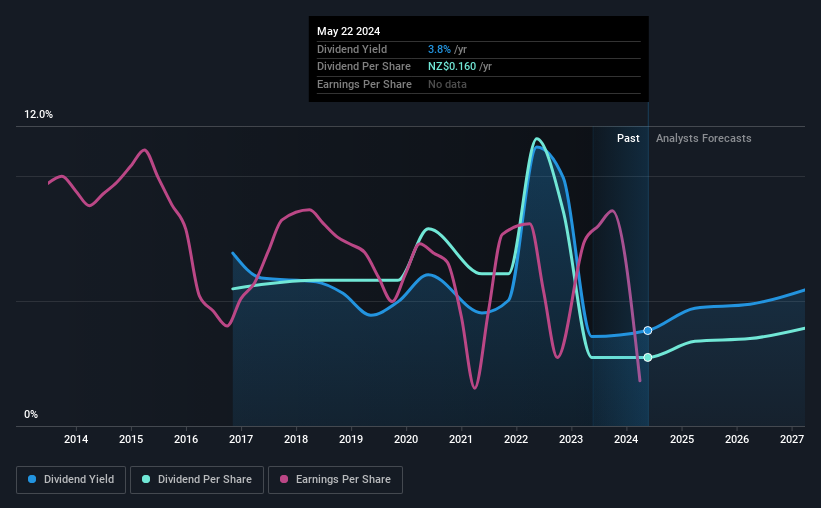This screenshot has height=508, width=821.
Task: Click the 12.0% y-axis label
Action: (x=38, y=115)
